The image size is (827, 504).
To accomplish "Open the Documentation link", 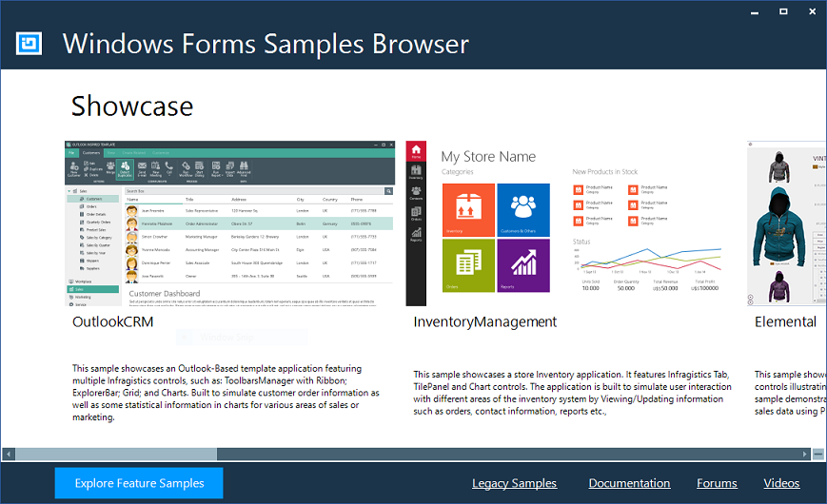I will tap(629, 483).
